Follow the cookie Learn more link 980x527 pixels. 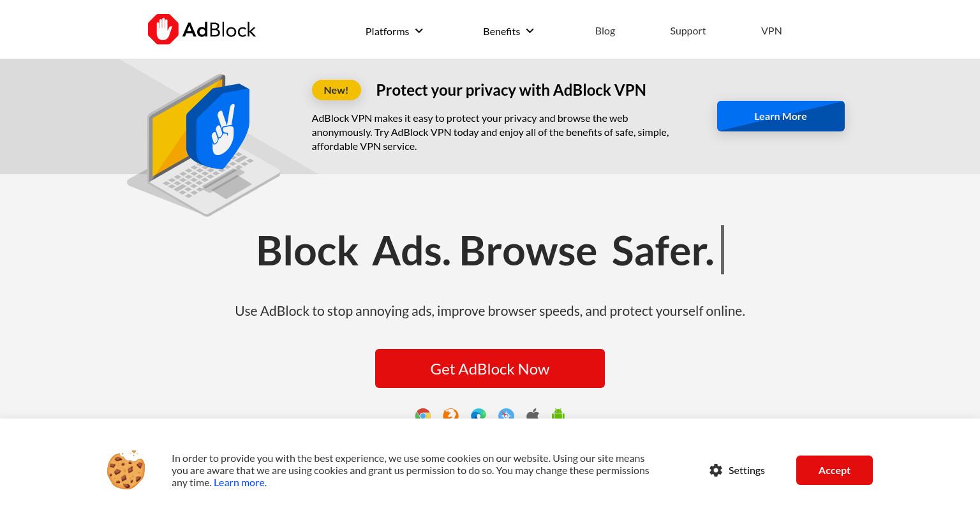click(x=240, y=482)
